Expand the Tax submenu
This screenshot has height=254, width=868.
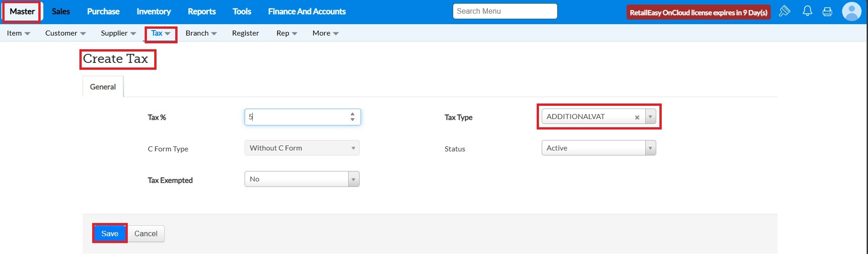[x=161, y=33]
